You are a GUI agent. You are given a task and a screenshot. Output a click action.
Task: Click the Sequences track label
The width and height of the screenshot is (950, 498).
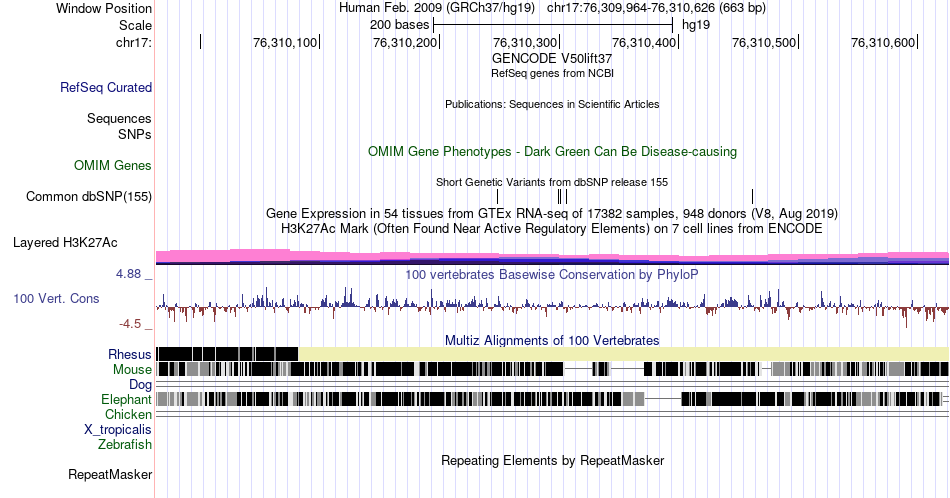tap(119, 118)
